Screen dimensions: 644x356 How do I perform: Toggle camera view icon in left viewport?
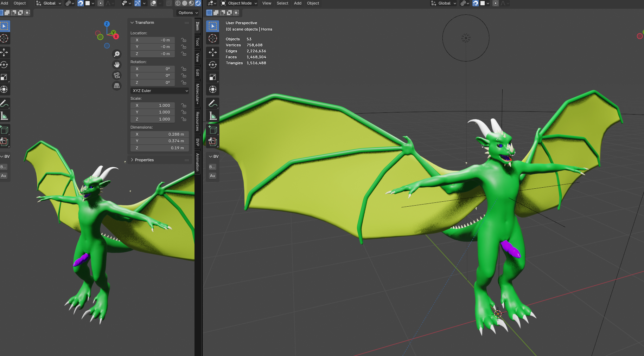coord(117,75)
